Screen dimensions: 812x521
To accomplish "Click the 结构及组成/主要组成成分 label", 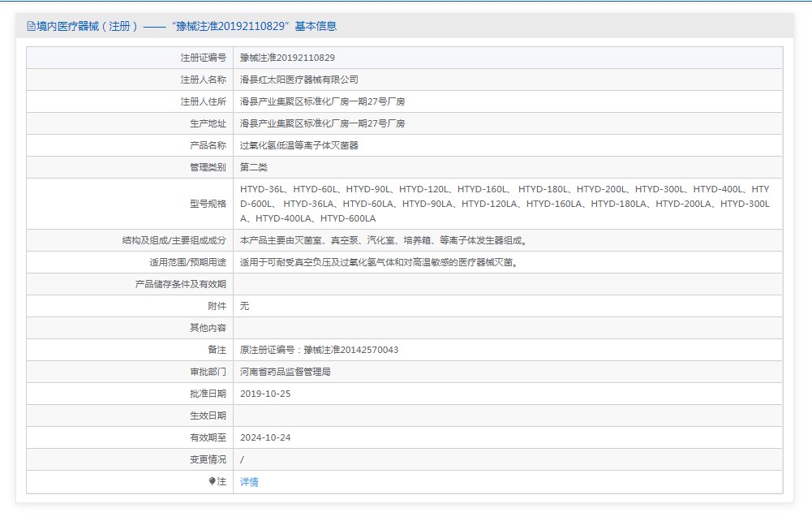I will tap(174, 240).
